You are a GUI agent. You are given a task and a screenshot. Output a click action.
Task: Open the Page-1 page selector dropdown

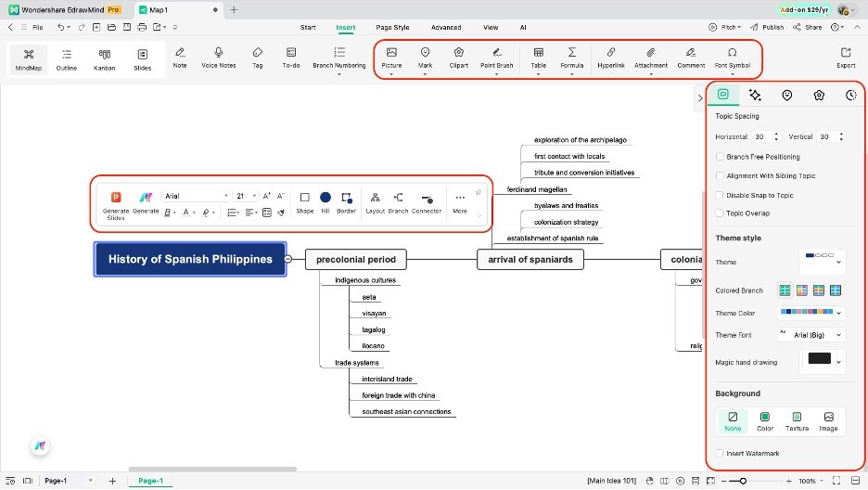68,481
